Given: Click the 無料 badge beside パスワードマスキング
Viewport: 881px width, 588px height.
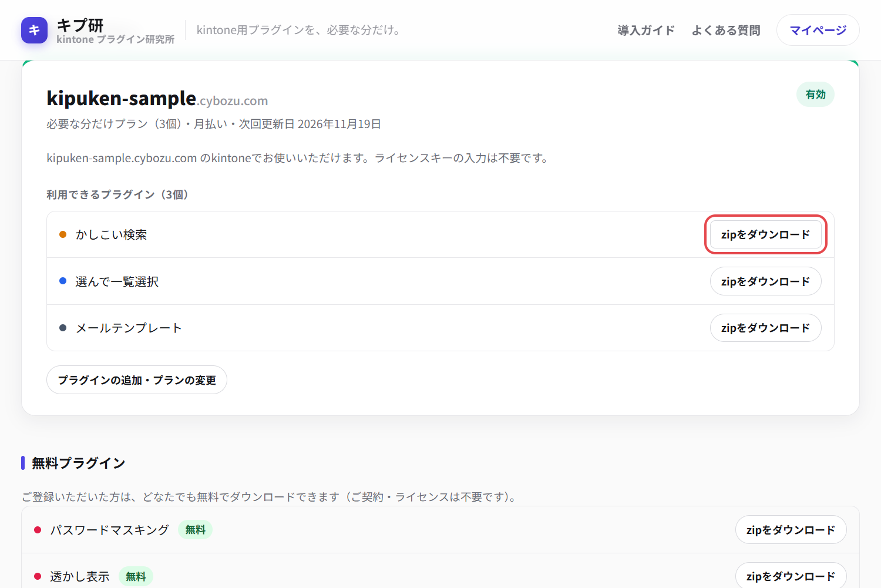Looking at the screenshot, I should [x=195, y=530].
